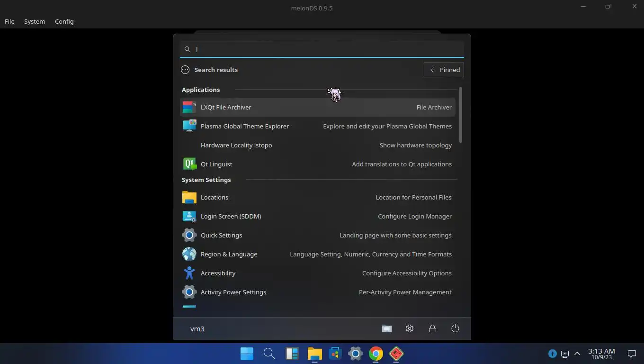Click Quick Settings text label
This screenshot has width=644, height=364.
(221, 235)
